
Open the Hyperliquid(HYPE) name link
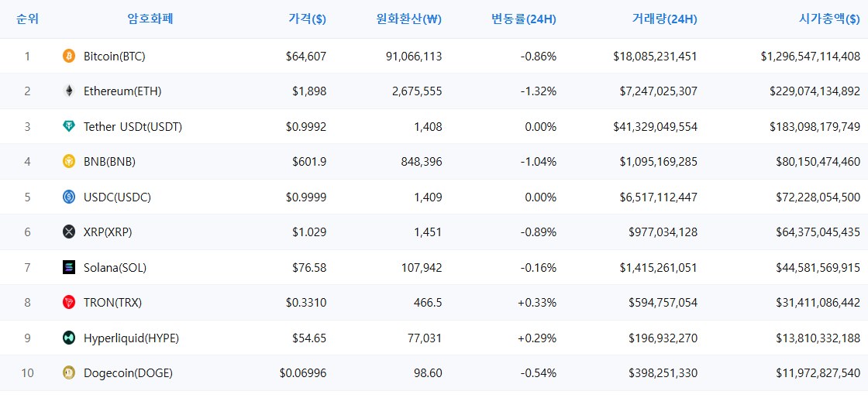pyautogui.click(x=131, y=338)
